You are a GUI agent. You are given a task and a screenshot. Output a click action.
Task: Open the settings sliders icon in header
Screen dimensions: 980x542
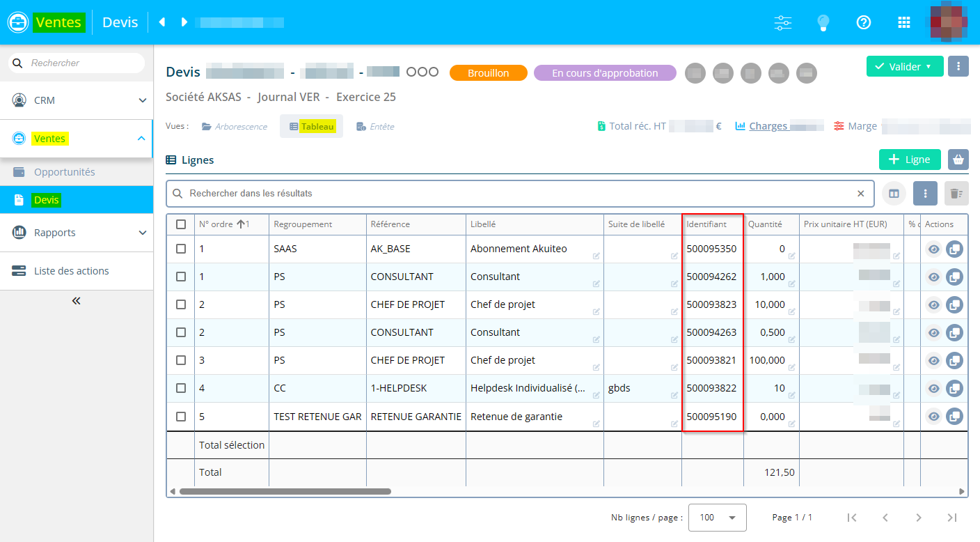click(x=783, y=22)
